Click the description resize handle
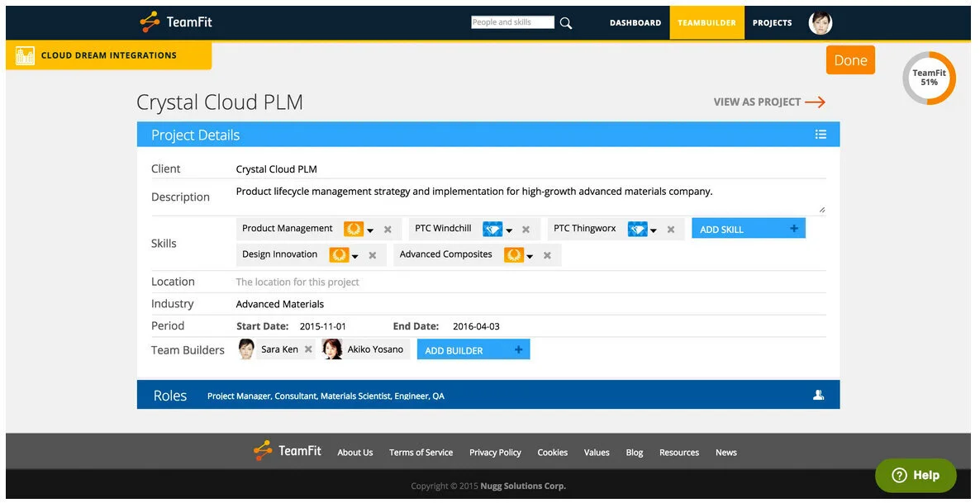 (x=822, y=210)
